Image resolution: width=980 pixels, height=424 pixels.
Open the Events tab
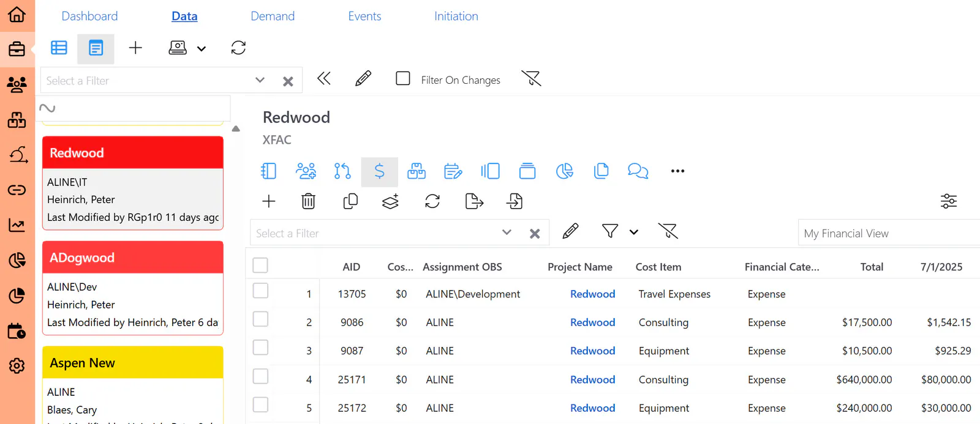coord(364,16)
